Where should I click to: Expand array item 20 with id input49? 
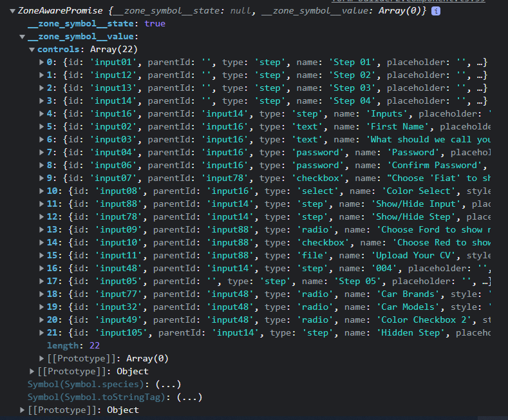(x=41, y=320)
